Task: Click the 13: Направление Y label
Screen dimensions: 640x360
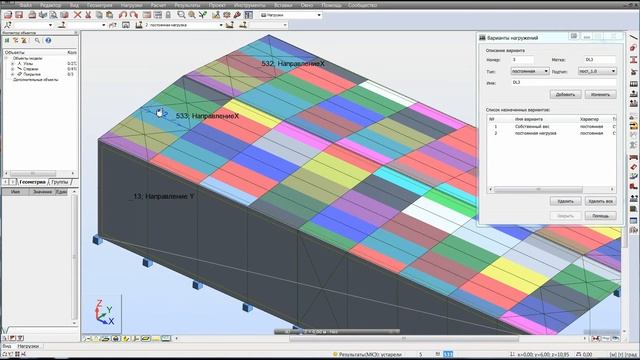Action: pyautogui.click(x=164, y=196)
